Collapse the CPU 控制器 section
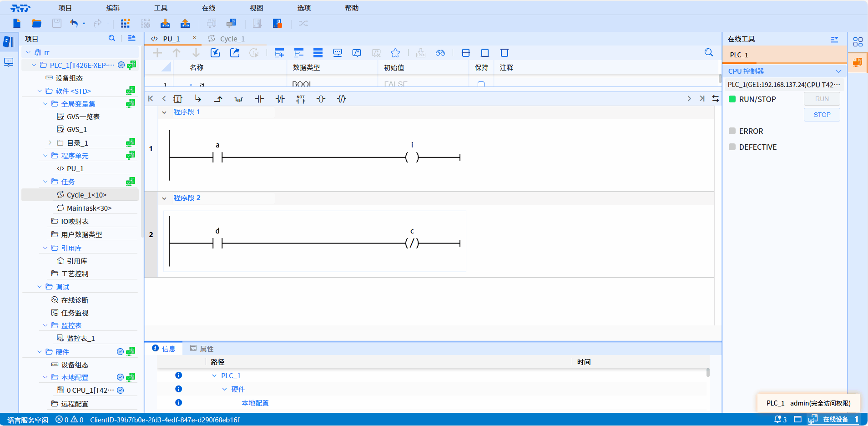Screen dimensions: 868x426 [x=838, y=71]
